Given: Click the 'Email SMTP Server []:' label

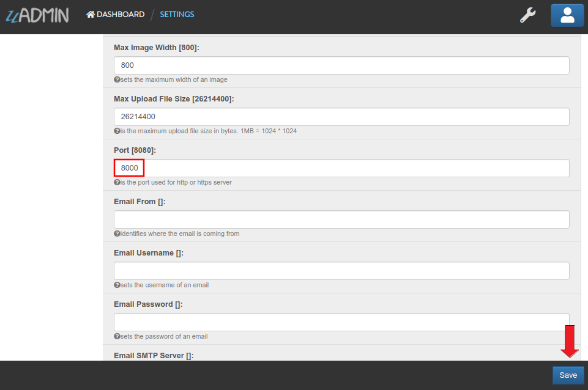Looking at the screenshot, I should [154, 356].
